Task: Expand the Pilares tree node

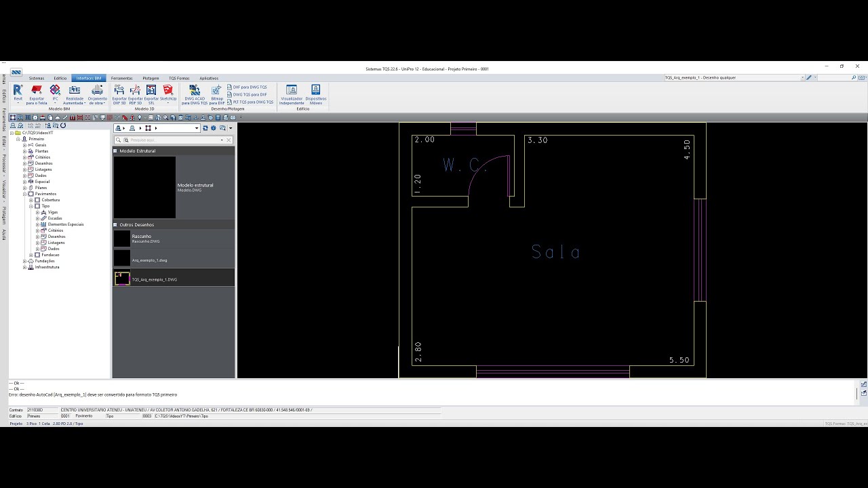Action: pyautogui.click(x=24, y=188)
